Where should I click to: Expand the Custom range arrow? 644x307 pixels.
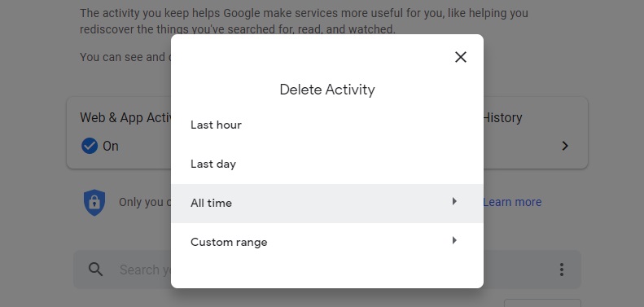454,240
